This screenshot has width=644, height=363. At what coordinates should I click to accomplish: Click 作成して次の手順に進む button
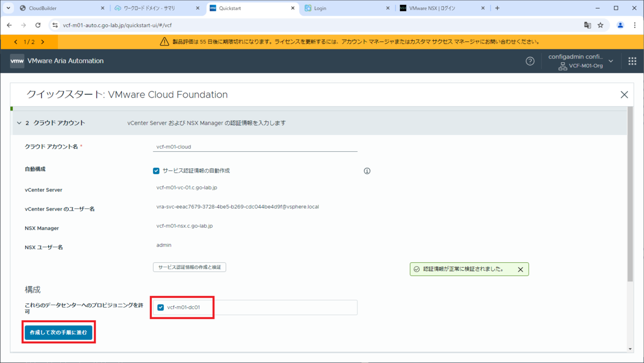pyautogui.click(x=58, y=333)
